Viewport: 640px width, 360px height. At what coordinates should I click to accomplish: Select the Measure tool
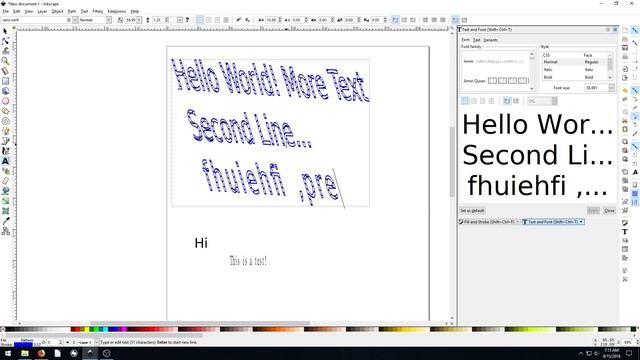5,71
